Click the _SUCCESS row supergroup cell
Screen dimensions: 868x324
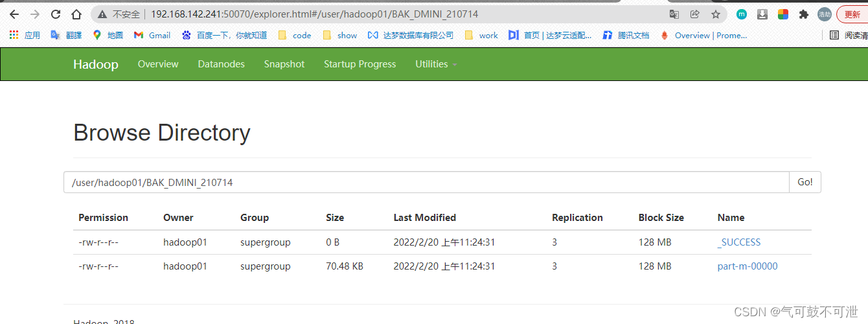coord(266,242)
